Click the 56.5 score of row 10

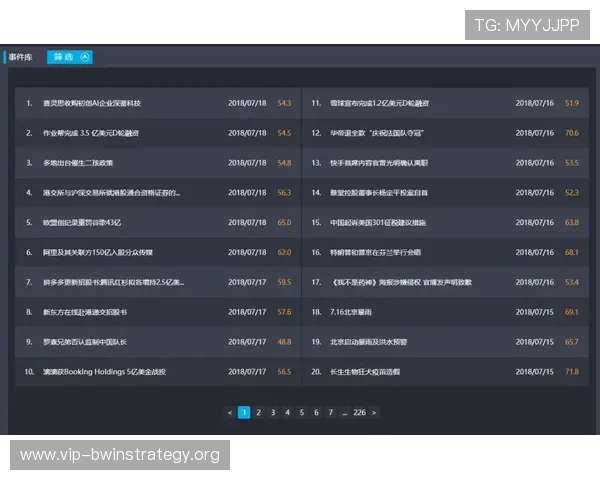coord(284,372)
